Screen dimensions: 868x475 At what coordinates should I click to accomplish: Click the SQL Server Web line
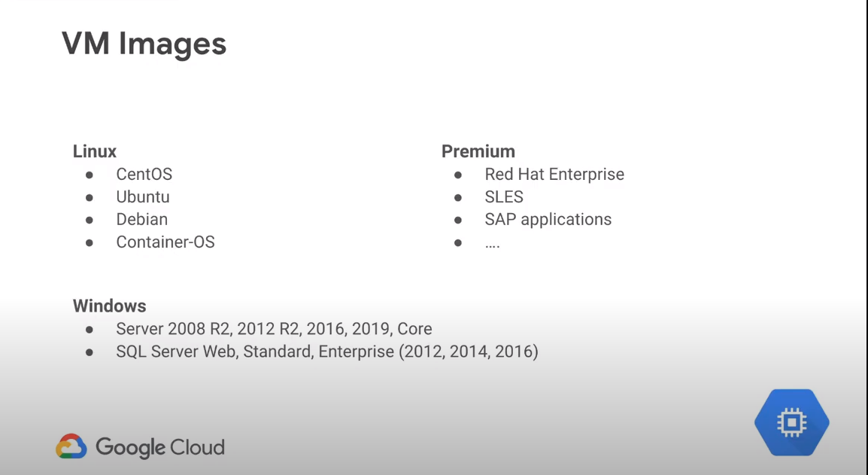(x=326, y=352)
